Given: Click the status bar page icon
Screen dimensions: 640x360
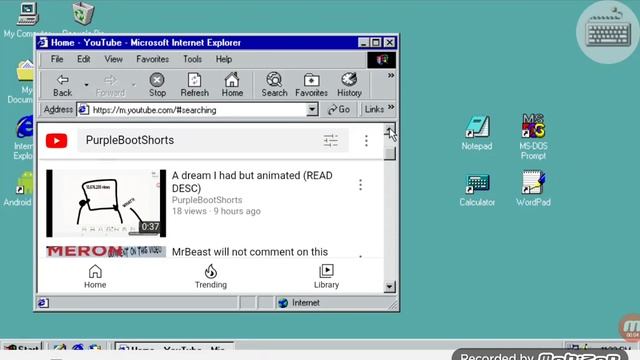Looking at the screenshot, I should (x=43, y=303).
